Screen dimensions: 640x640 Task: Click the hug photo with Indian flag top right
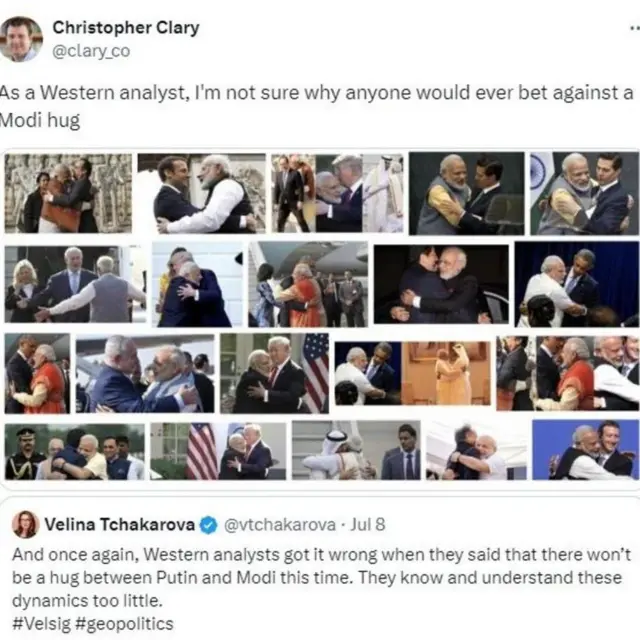point(584,193)
